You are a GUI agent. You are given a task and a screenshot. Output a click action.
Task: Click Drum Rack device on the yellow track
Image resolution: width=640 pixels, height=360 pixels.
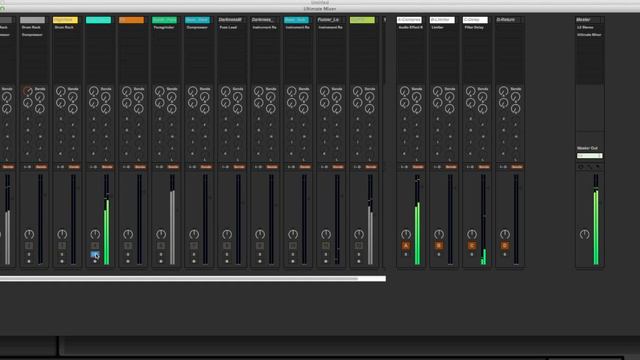(64, 27)
